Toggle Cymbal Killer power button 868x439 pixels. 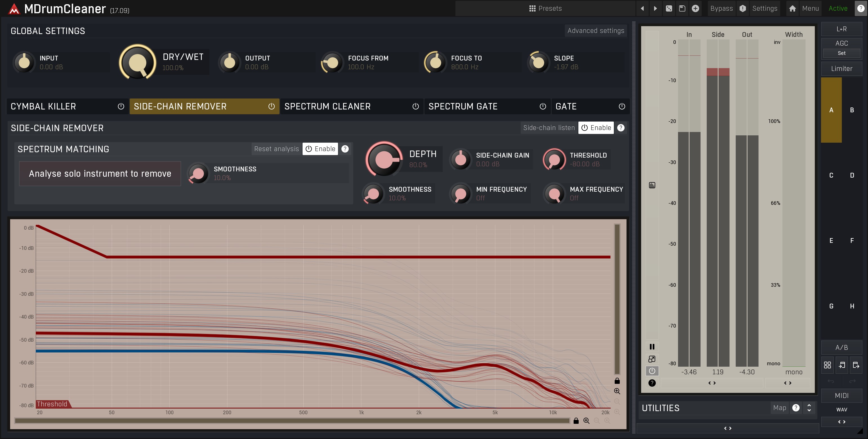coord(121,106)
